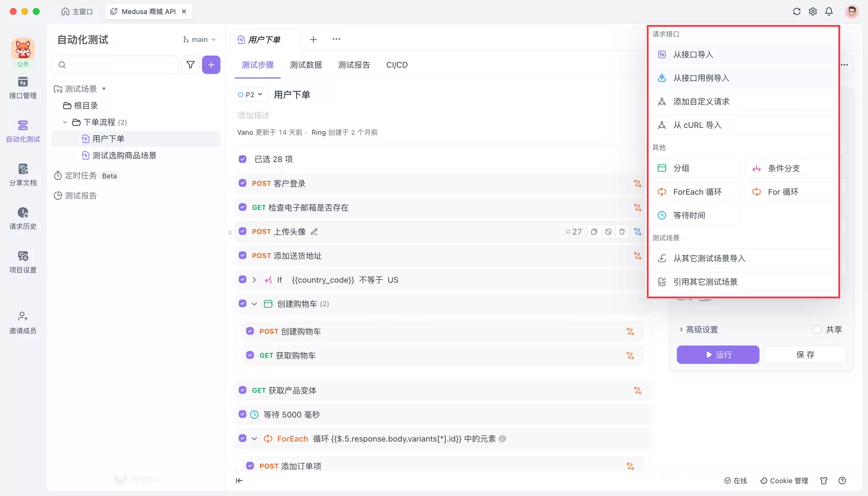Viewport: 868px width, 496px height.
Task: Switch to the 测试数据 tab
Action: (x=306, y=65)
